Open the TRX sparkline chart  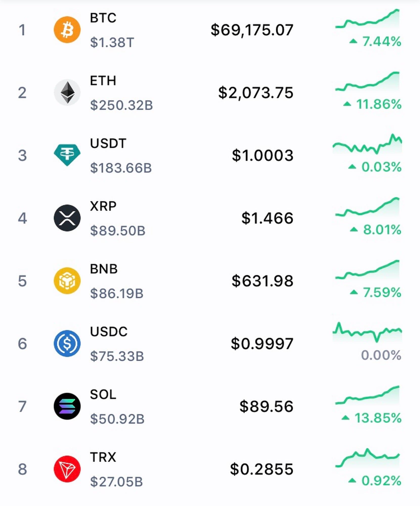(x=367, y=458)
